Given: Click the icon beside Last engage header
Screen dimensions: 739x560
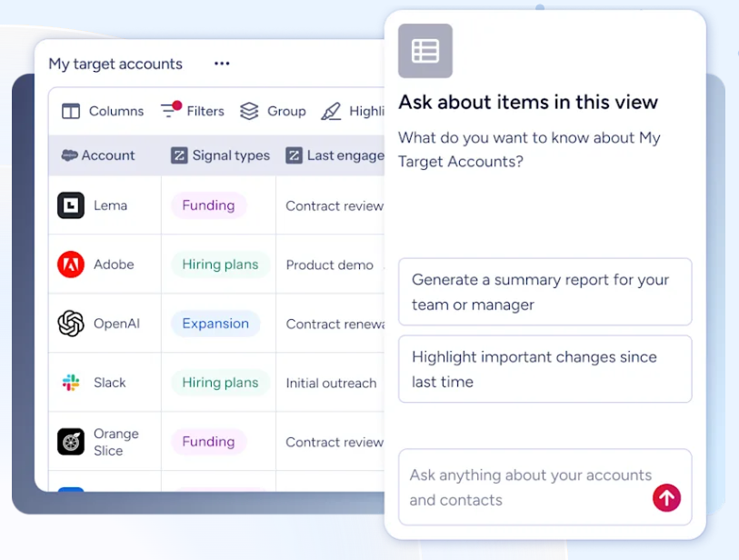Looking at the screenshot, I should (x=294, y=155).
